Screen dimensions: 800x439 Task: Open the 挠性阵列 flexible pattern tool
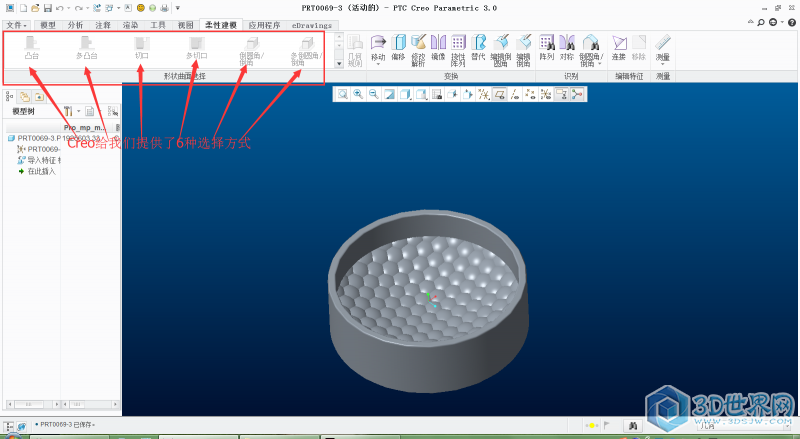pyautogui.click(x=458, y=51)
